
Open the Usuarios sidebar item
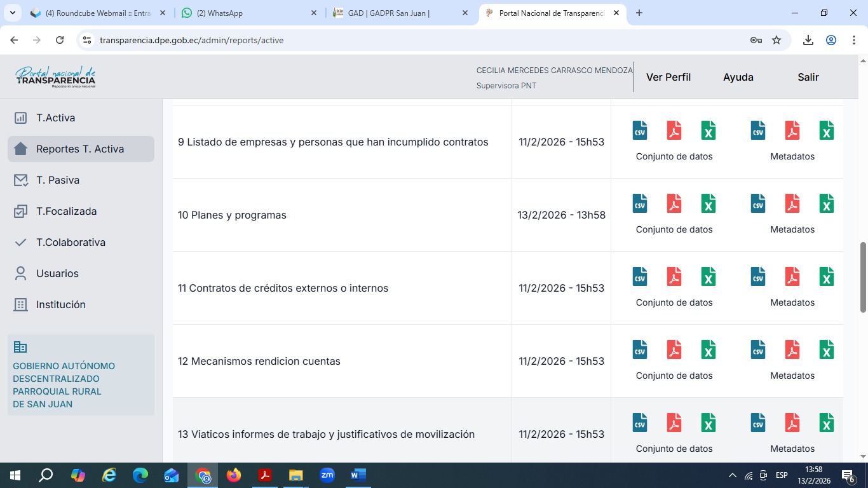click(x=57, y=273)
